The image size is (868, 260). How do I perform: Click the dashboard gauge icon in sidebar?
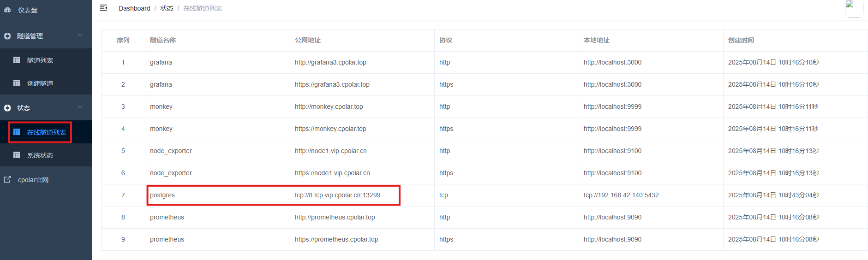(x=7, y=10)
